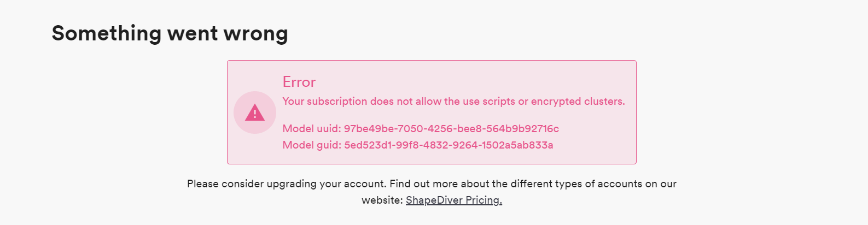The image size is (868, 225).
Task: Click the word 'Something' in the heading
Action: [107, 33]
